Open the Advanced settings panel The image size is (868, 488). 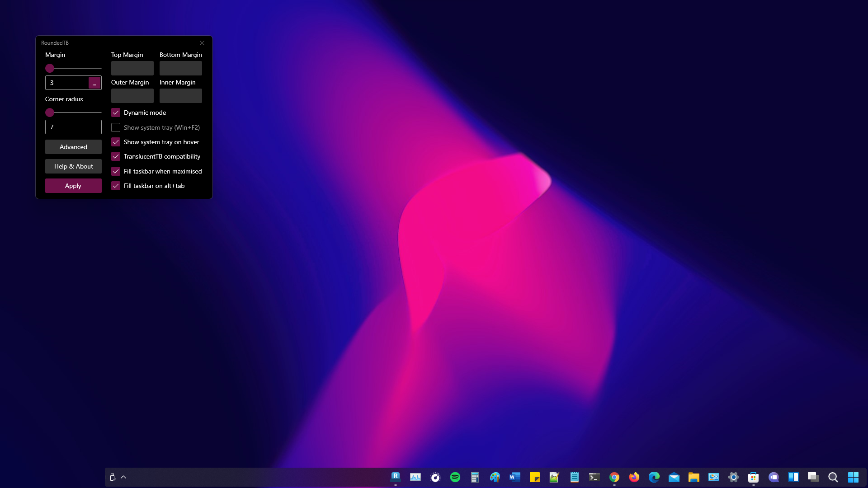coord(73,147)
